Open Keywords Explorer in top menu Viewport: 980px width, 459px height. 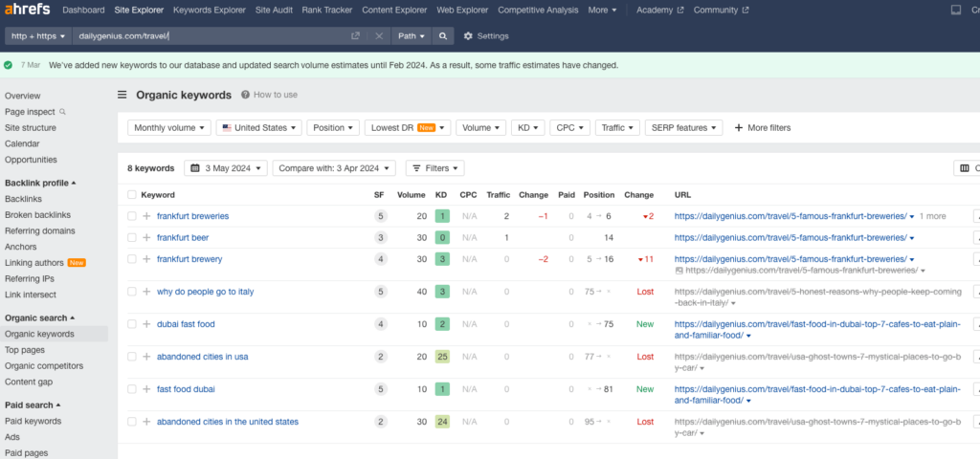pos(210,11)
